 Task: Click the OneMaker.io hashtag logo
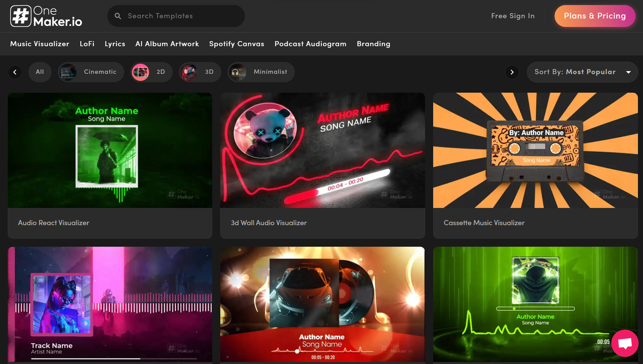pos(46,16)
